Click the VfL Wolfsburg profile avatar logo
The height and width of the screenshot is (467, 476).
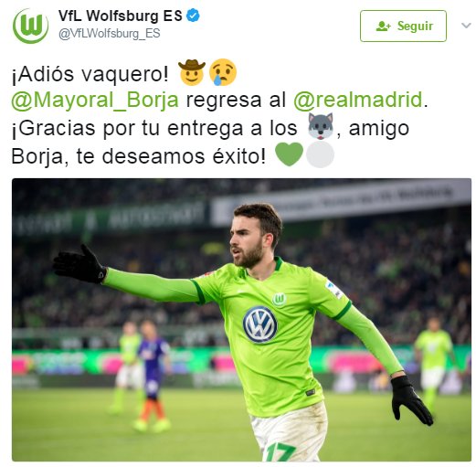click(30, 26)
